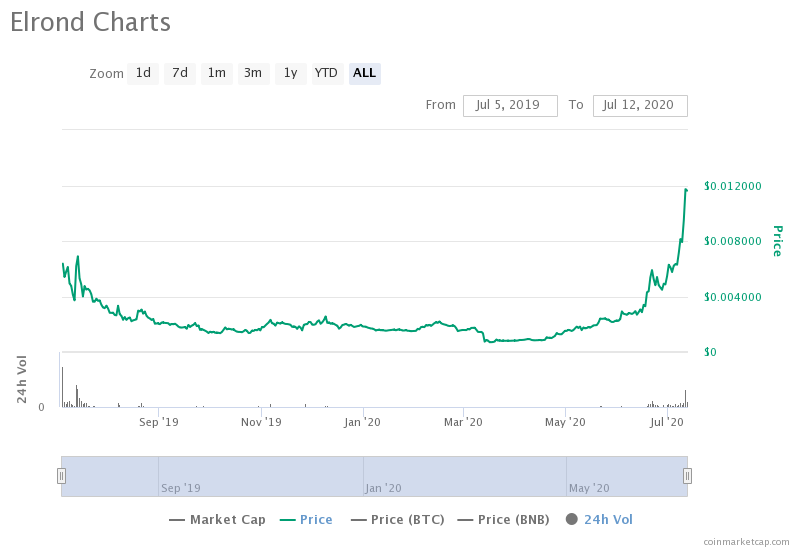Open the coinmarketcap.com credit link

tap(746, 542)
